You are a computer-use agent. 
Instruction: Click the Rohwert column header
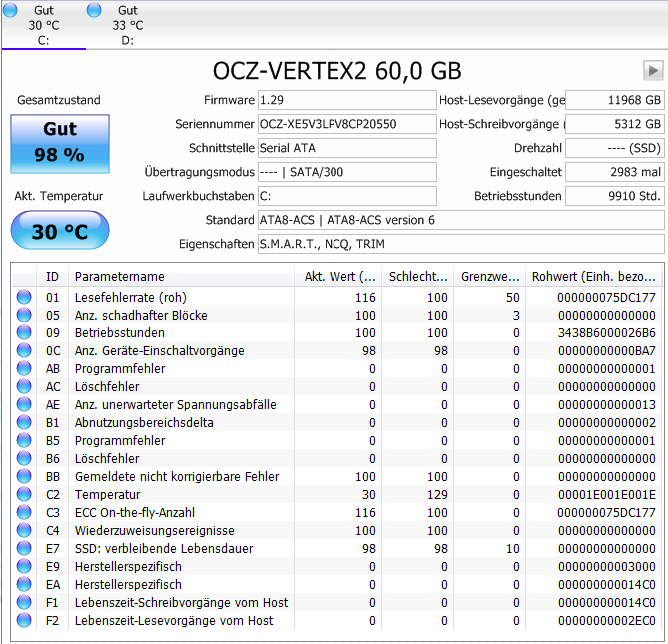pos(594,276)
